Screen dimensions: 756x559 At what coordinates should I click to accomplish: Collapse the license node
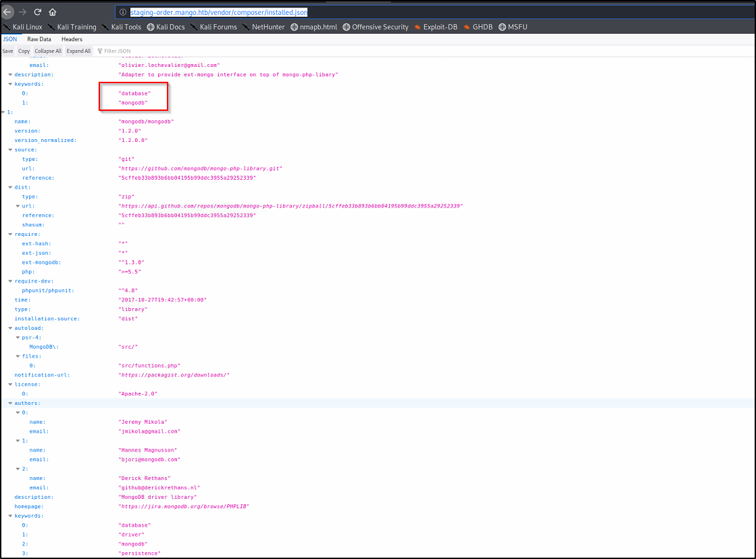point(10,385)
